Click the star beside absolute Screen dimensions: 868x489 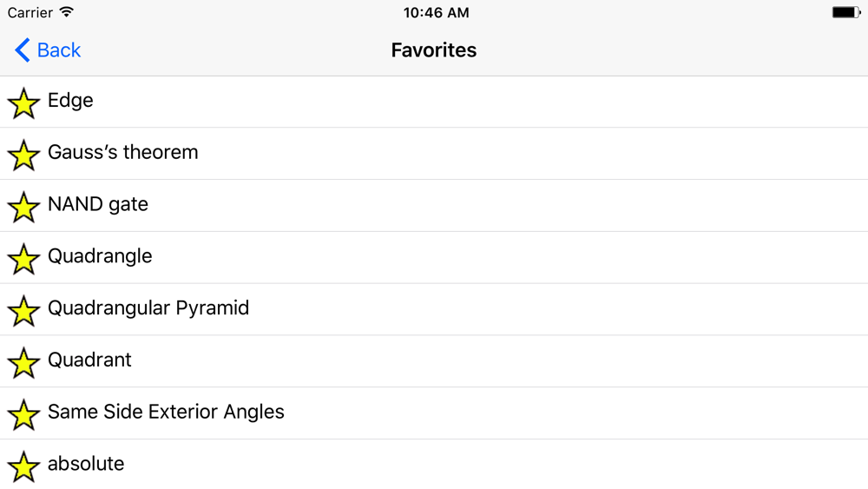tap(23, 466)
